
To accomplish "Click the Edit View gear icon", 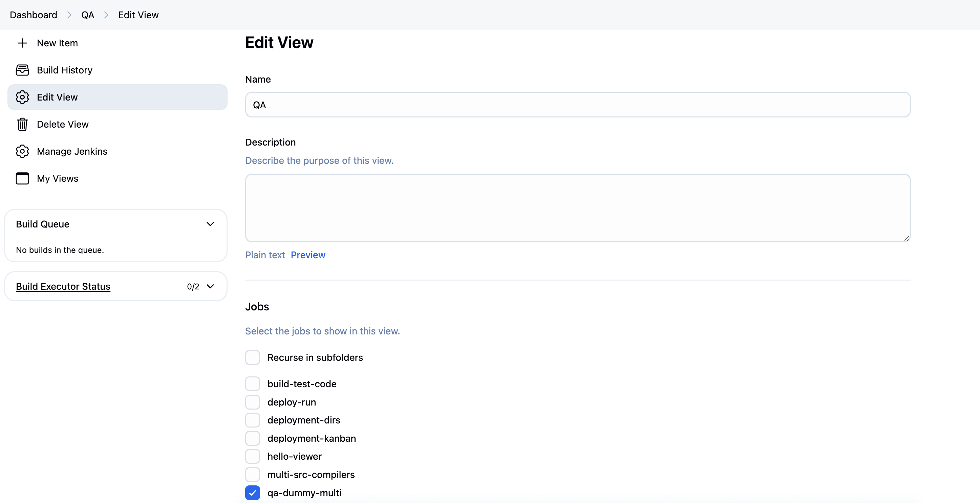I will 22,97.
